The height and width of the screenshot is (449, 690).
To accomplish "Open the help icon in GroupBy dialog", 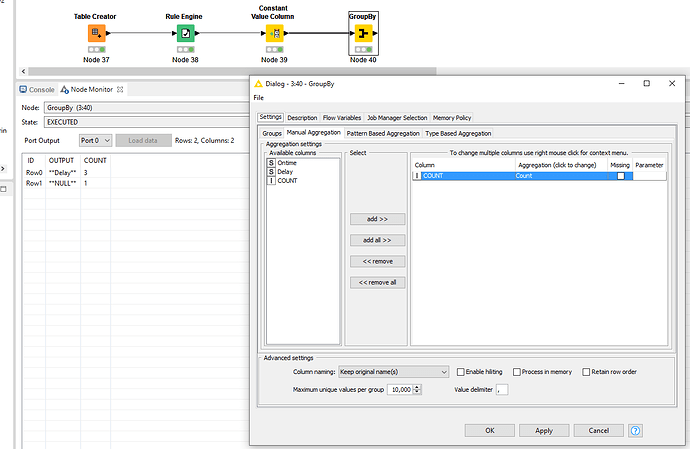I will [x=635, y=431].
